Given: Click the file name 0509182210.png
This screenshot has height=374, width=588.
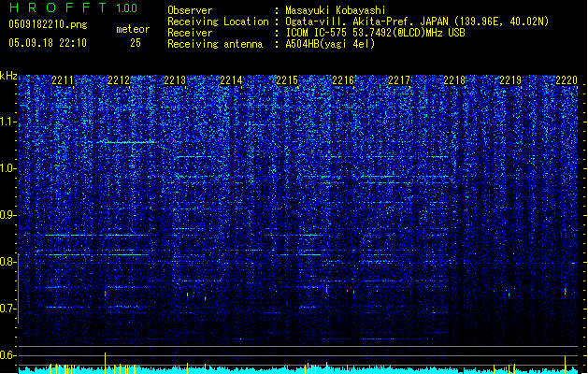Looking at the screenshot, I should [x=48, y=24].
